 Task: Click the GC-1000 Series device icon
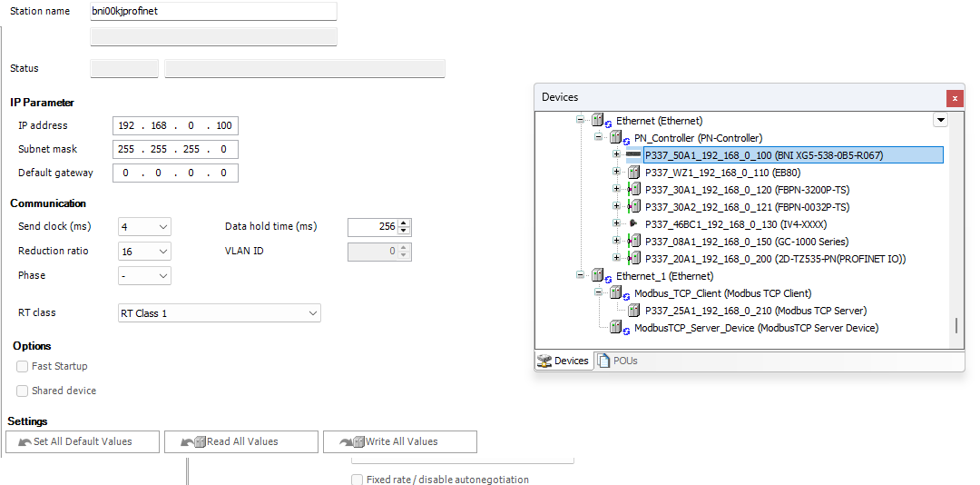point(633,242)
